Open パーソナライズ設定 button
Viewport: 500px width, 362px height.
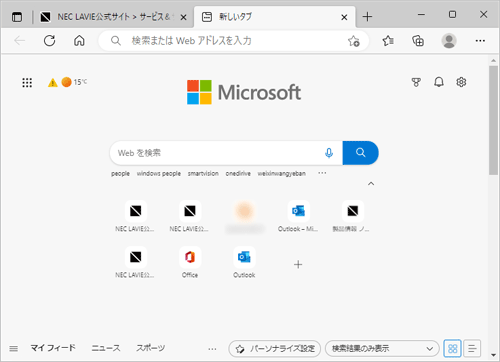point(275,349)
